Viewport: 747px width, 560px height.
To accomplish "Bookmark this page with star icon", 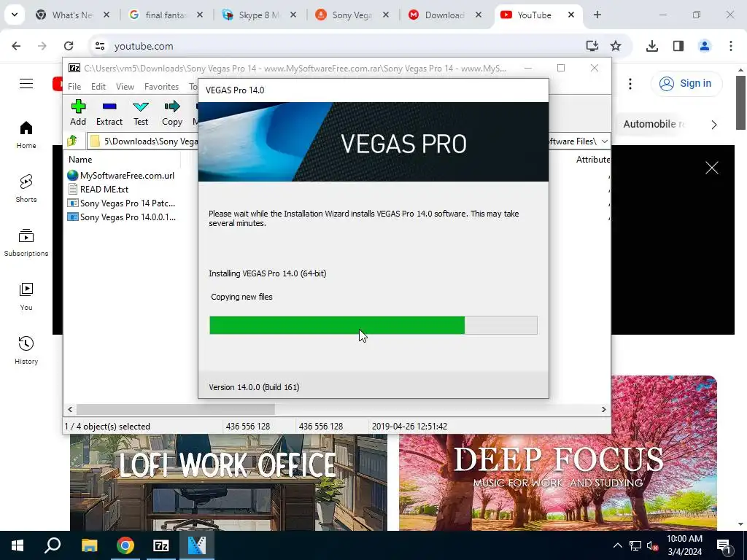I will coord(616,46).
